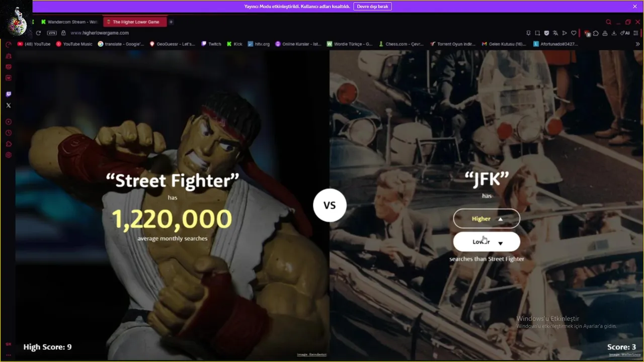
Task: Add page to favorites with heart icon
Action: click(x=574, y=33)
